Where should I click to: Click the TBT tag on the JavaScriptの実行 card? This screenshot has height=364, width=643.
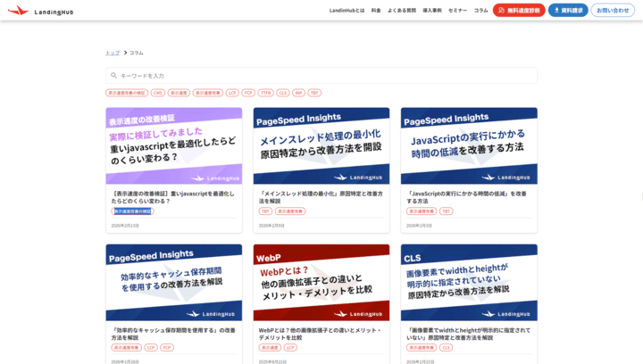[447, 211]
